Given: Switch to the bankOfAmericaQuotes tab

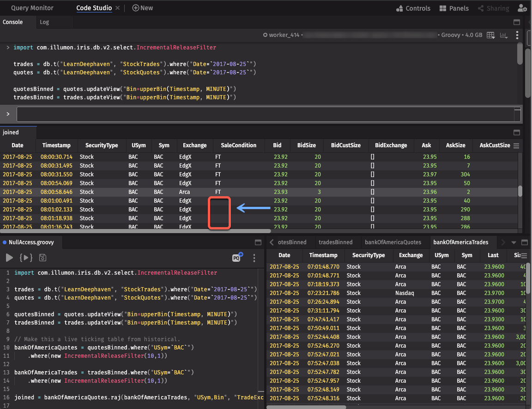Looking at the screenshot, I should [393, 242].
